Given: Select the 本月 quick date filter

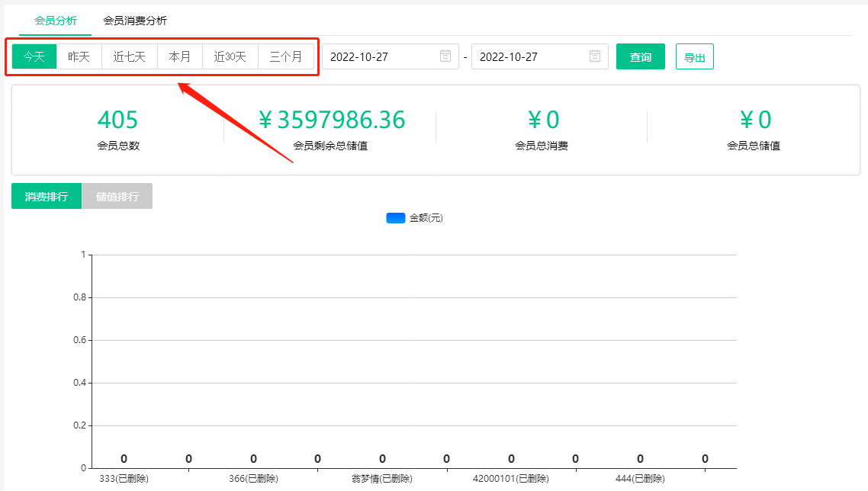Looking at the screenshot, I should [x=179, y=56].
